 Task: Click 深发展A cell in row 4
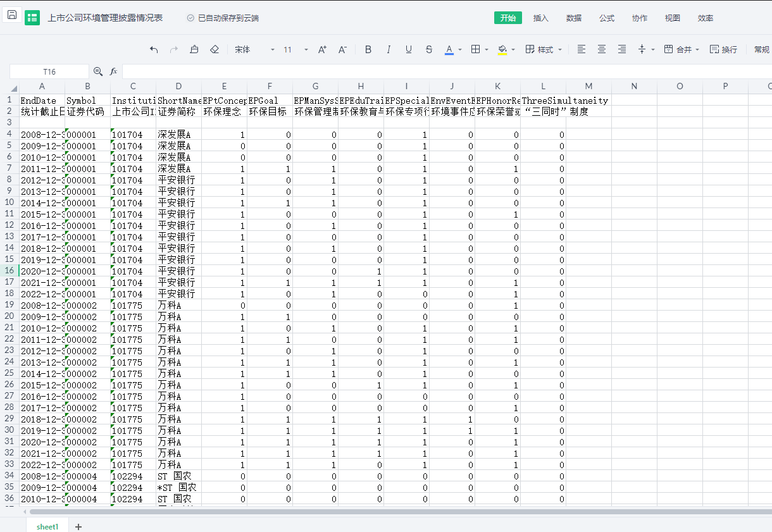[178, 135]
